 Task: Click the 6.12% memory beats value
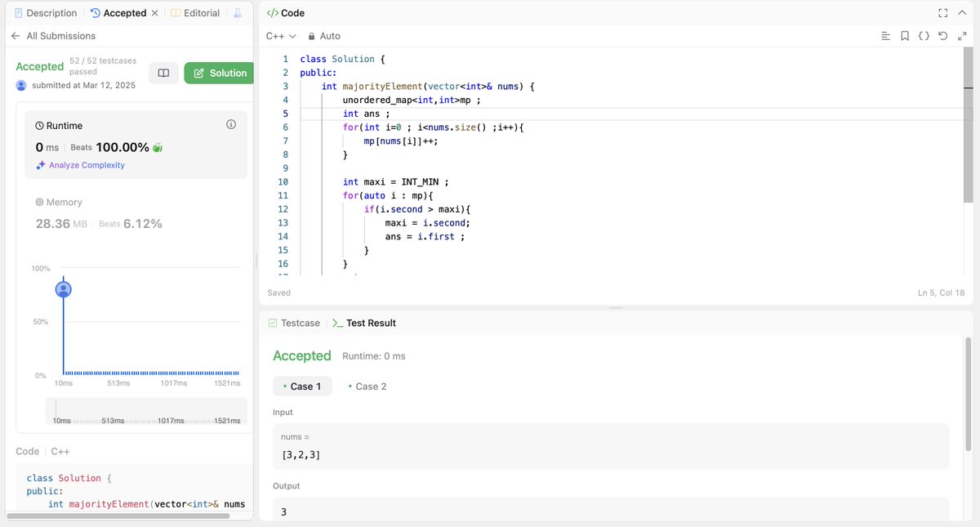143,223
